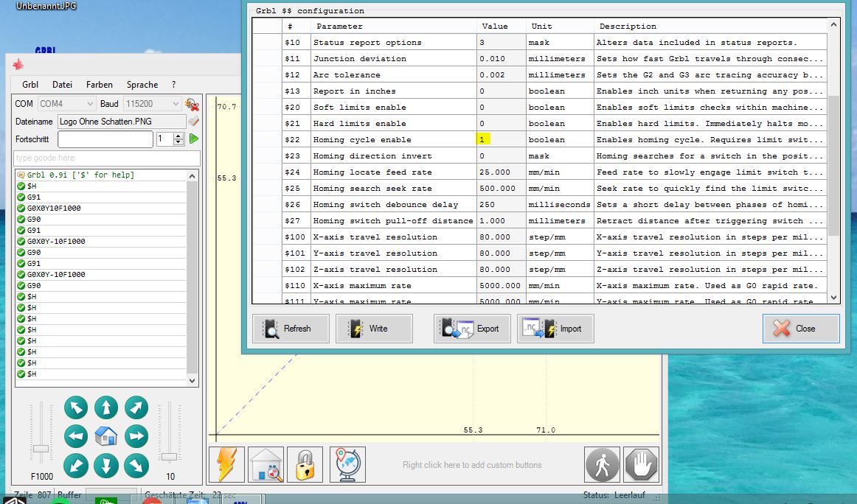This screenshot has width=857, height=504.
Task: Jog the Y axis down with the arrow
Action: point(106,466)
